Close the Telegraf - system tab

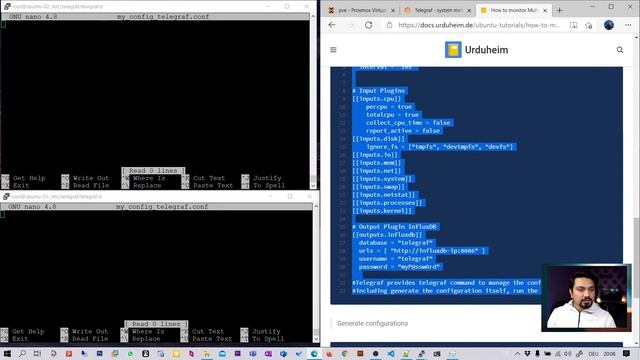[x=469, y=10]
